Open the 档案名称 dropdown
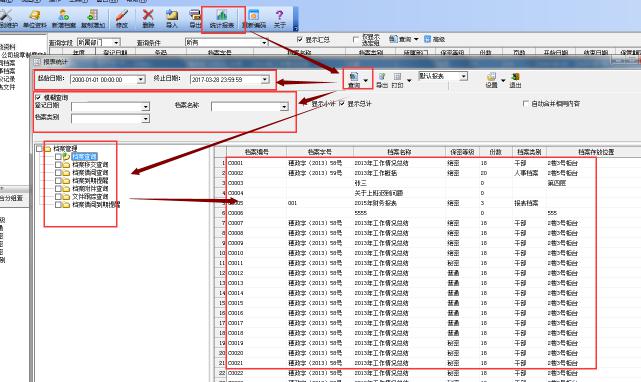 click(x=285, y=107)
